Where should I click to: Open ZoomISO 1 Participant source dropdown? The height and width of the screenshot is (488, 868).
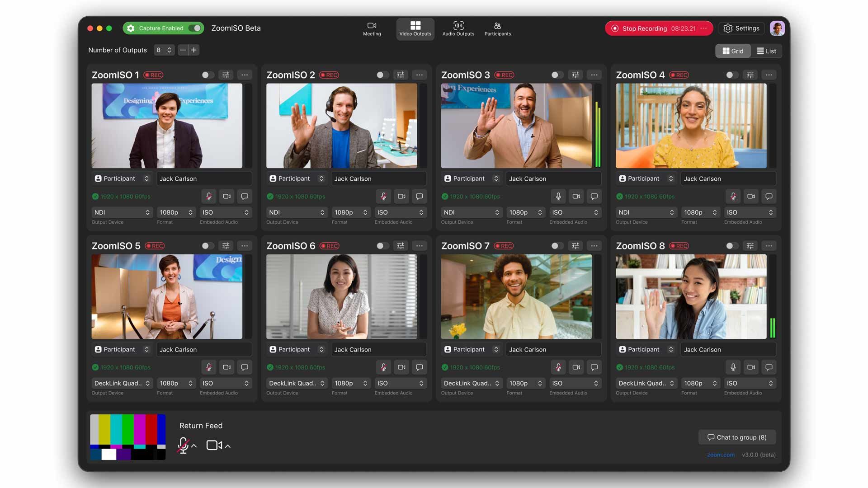122,178
